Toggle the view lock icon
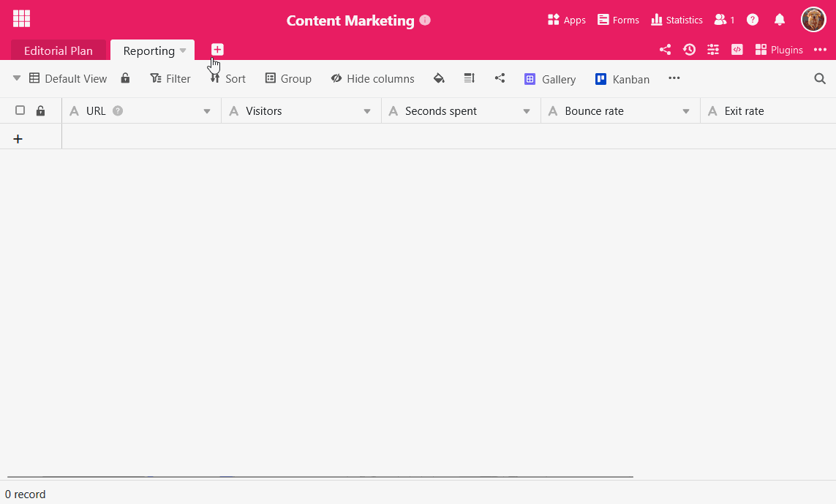Image resolution: width=836 pixels, height=504 pixels. [125, 78]
